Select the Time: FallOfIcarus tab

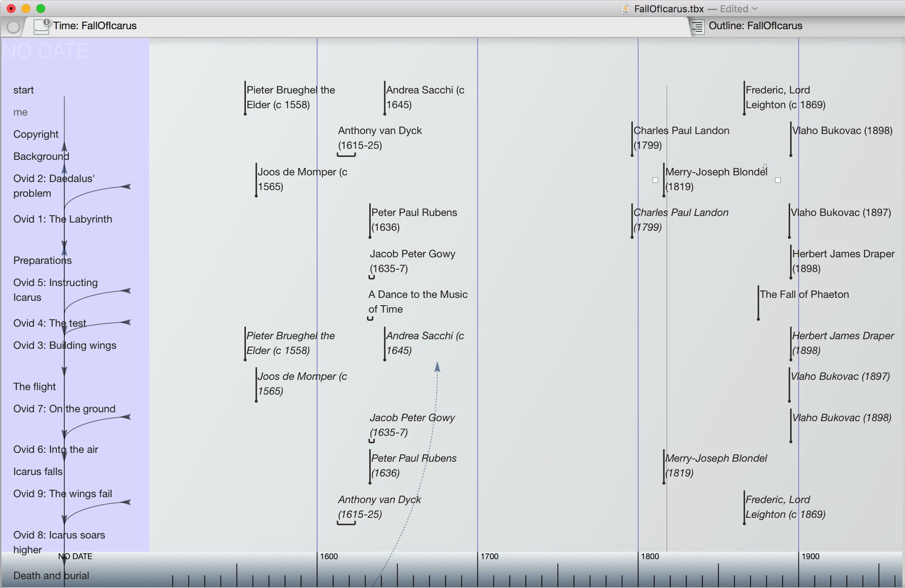[x=95, y=26]
